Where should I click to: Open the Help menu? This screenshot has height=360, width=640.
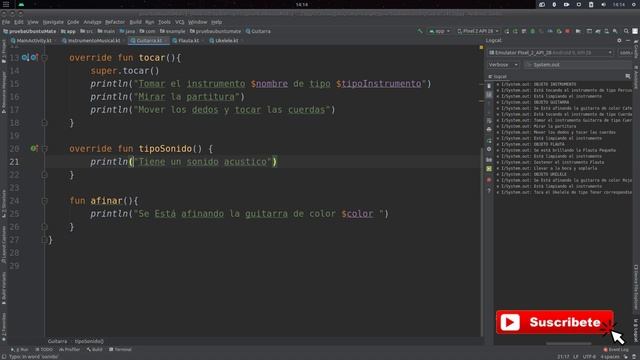[216, 22]
